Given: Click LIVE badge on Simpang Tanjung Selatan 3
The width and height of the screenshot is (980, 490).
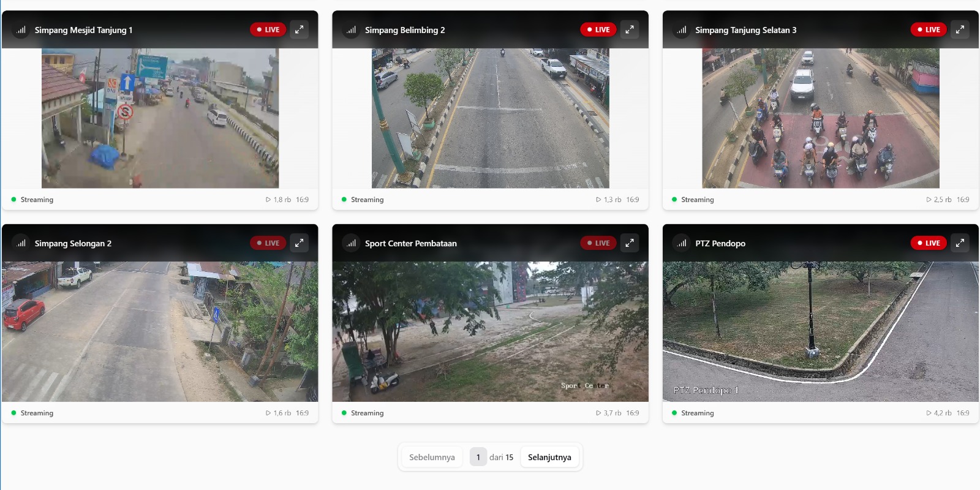Looking at the screenshot, I should [929, 29].
